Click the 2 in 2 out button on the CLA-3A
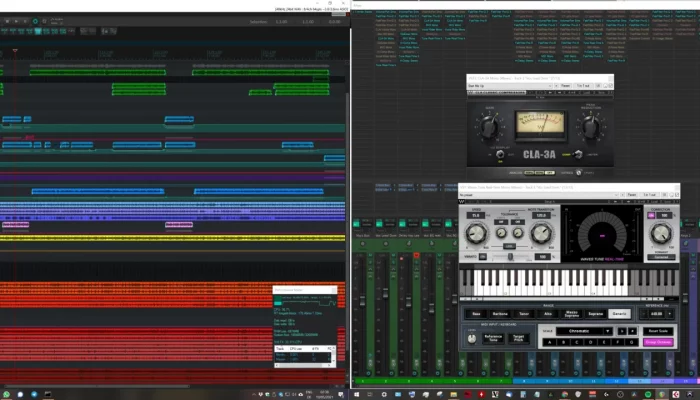 tap(583, 86)
